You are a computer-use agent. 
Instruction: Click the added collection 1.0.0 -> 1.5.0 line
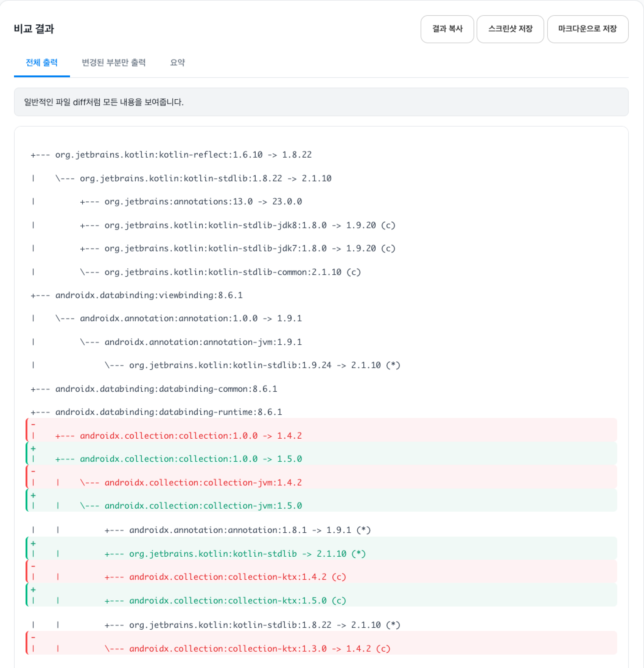pos(191,459)
